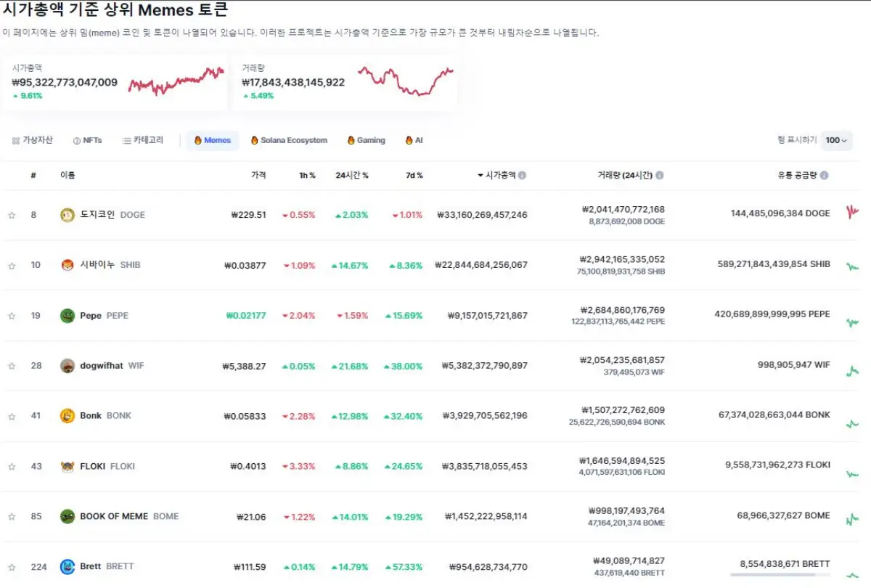
Task: Click total volume ₩17,843,438,145,922
Action: 293,83
